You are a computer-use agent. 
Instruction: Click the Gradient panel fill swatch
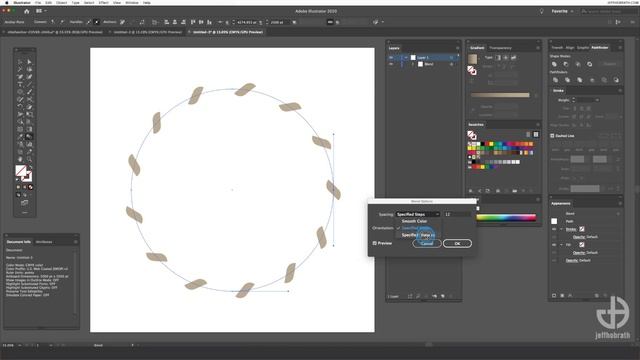click(473, 59)
